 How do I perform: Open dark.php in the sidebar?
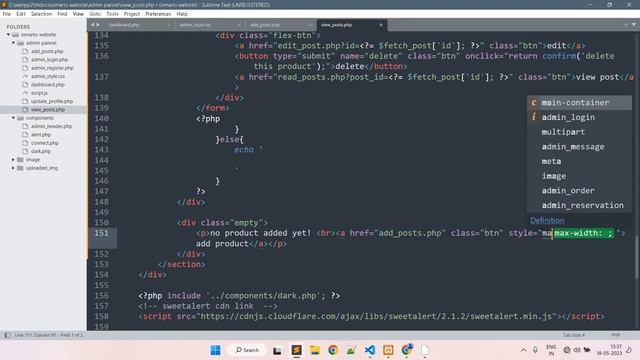point(41,151)
